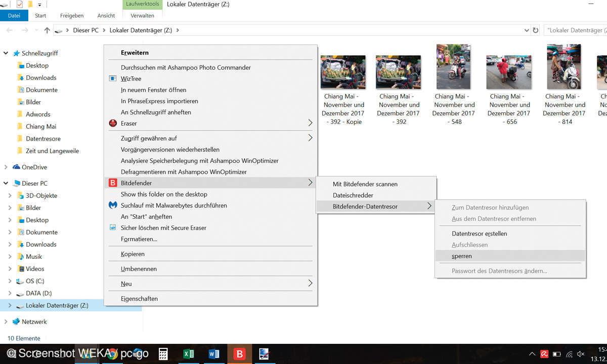Screen dimensions: 607x364
Task: Click the Musik folder icon in tree
Action: 21,257
